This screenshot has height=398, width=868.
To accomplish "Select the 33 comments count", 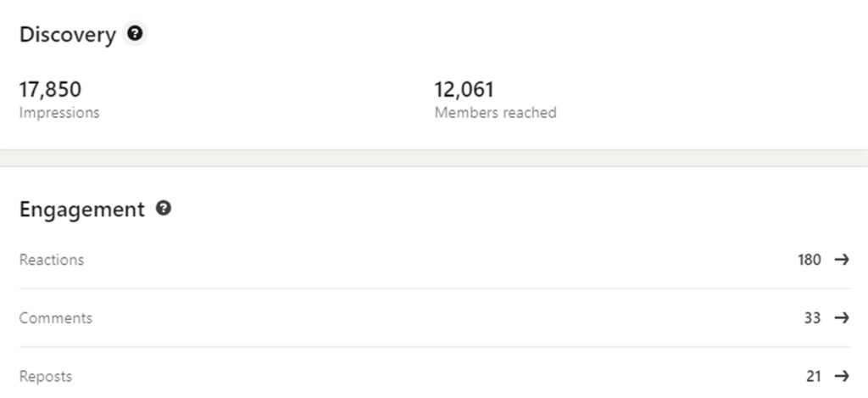I will tap(812, 317).
